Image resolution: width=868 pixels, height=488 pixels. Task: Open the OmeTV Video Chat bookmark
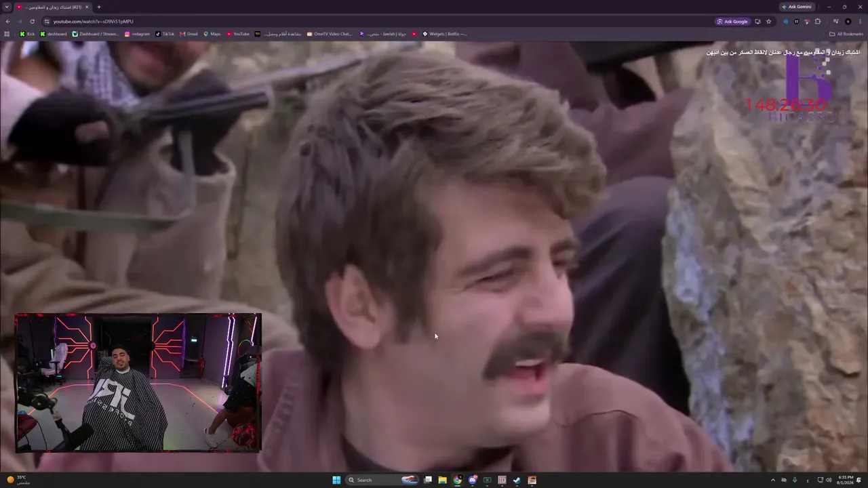click(330, 34)
